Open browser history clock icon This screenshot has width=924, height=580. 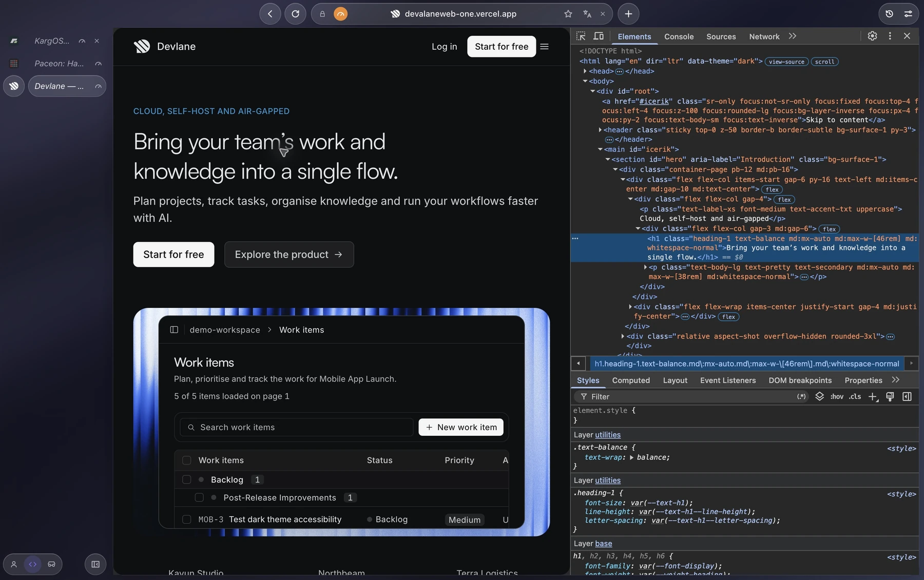point(889,14)
